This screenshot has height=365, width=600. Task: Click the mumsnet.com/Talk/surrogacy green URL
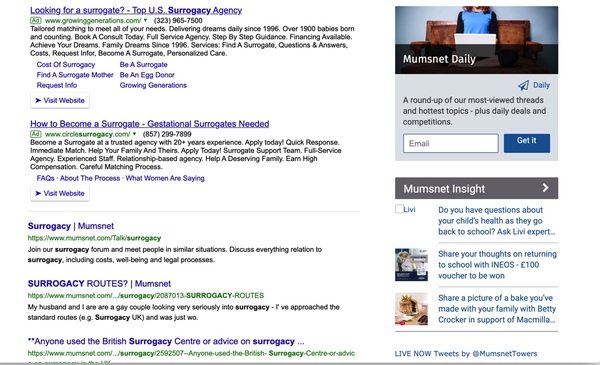click(94, 238)
